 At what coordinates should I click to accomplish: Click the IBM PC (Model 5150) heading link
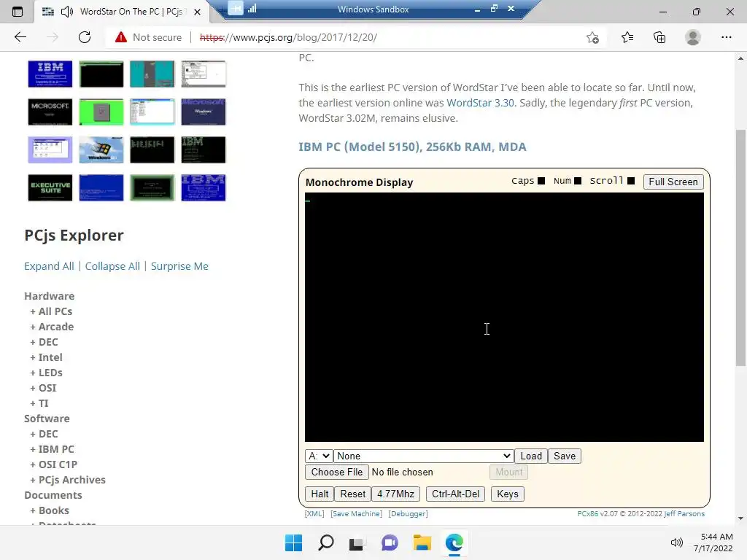point(412,147)
